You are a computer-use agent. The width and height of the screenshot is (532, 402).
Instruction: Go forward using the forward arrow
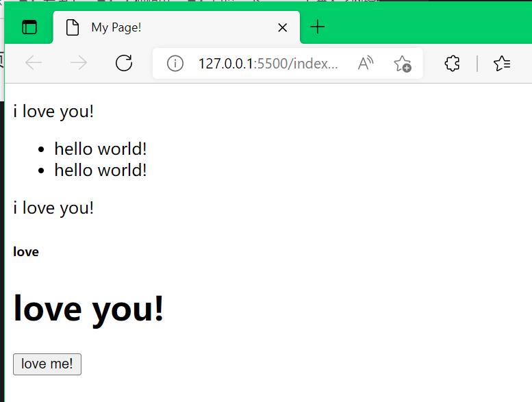click(x=78, y=63)
